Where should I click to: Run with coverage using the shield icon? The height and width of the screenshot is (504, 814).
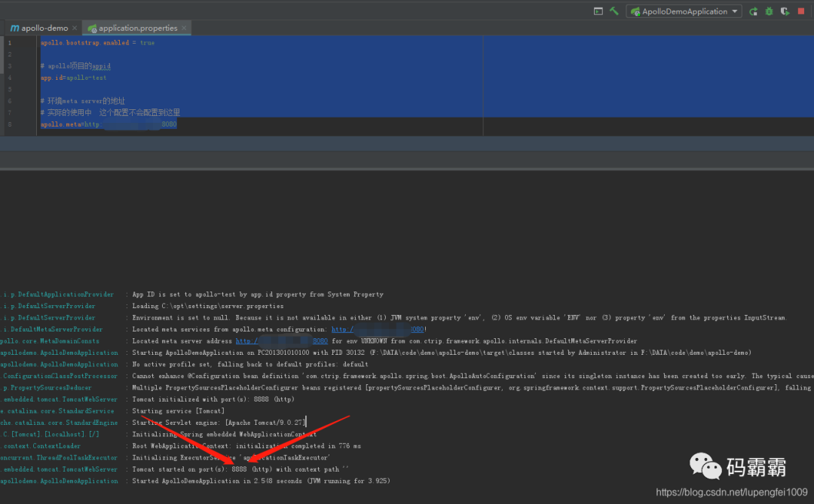[x=785, y=11]
